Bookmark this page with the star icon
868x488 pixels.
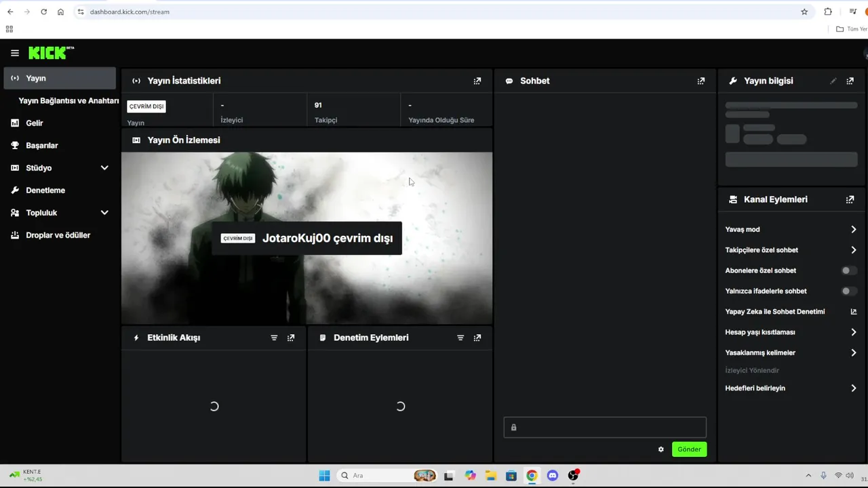(x=804, y=12)
